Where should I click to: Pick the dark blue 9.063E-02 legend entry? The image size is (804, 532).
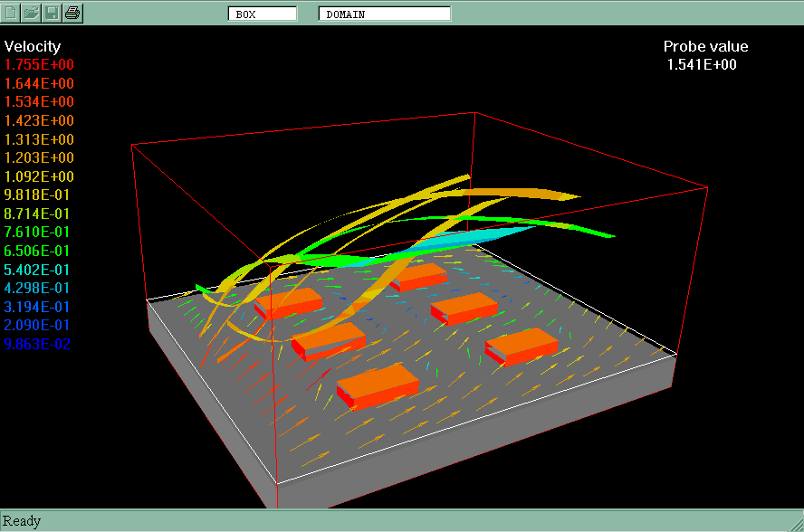coord(38,344)
